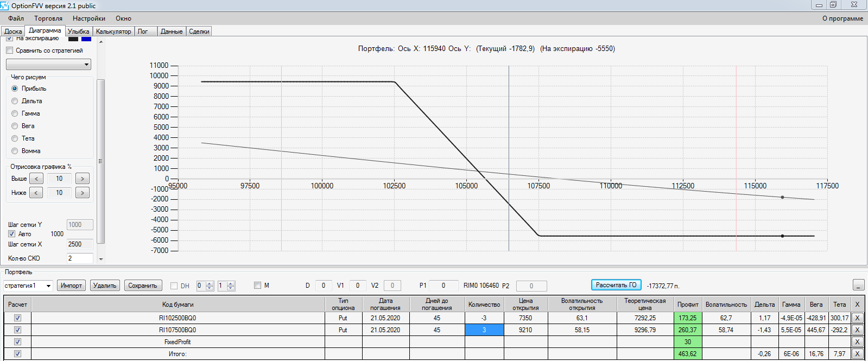Click the quantity cell '3' of RI107500BQ0
This screenshot has height=361, width=868.
[x=484, y=330]
